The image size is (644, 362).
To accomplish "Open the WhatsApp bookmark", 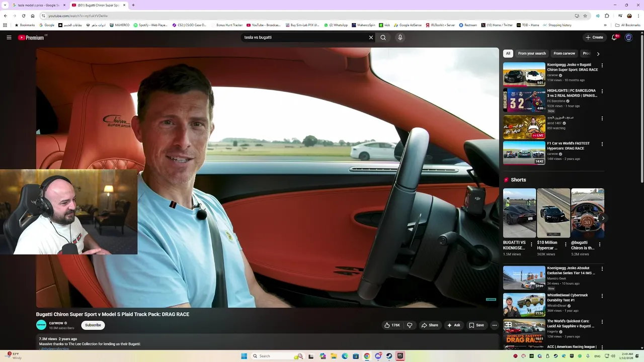I will [x=336, y=25].
